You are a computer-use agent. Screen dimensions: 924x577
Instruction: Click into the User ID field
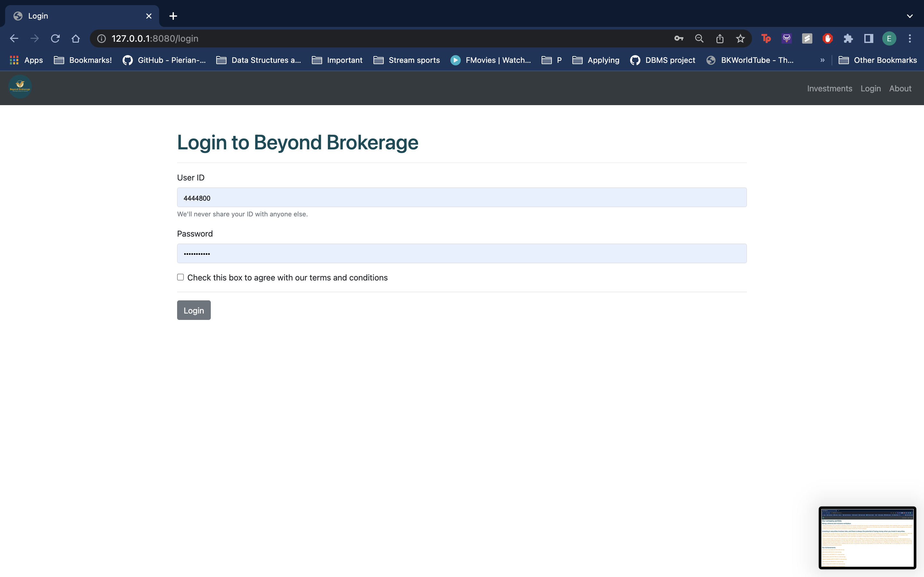point(462,198)
